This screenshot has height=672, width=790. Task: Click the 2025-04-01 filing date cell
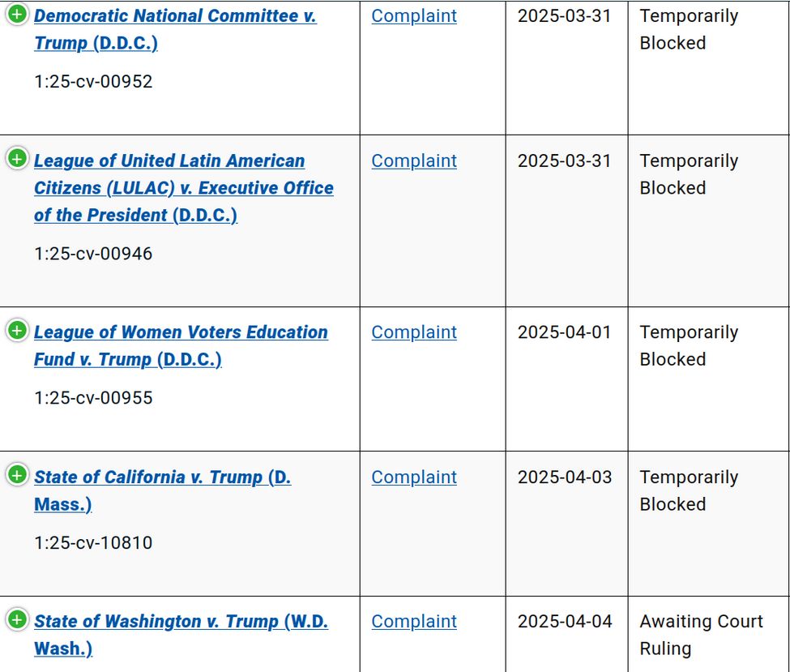point(565,332)
